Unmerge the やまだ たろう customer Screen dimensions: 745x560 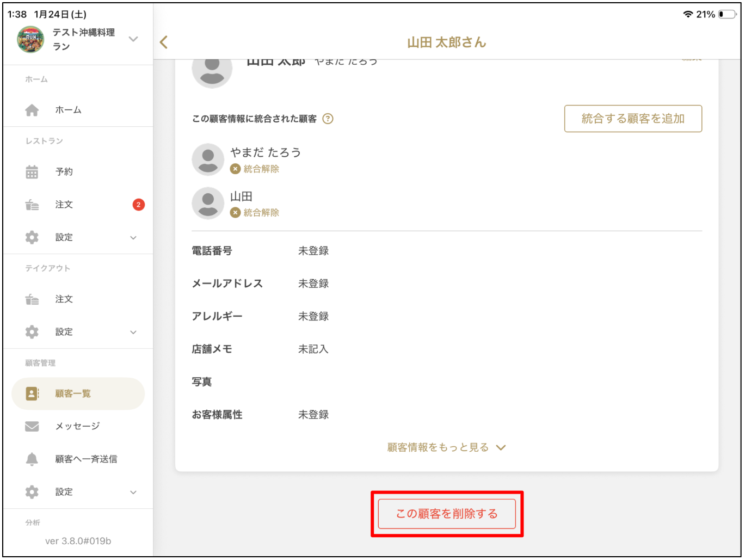255,169
